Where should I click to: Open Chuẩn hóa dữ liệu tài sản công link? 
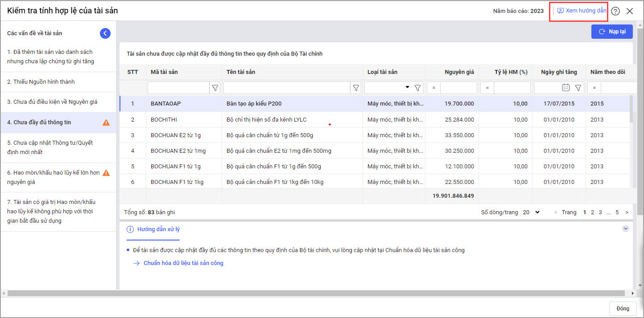tap(183, 263)
